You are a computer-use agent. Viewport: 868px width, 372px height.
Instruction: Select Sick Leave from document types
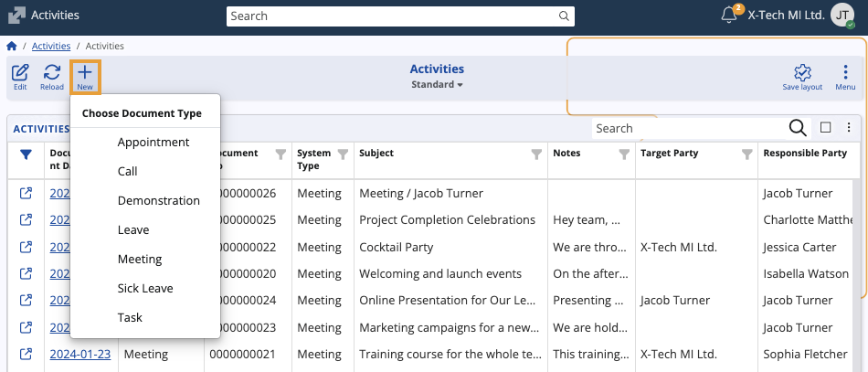click(145, 289)
